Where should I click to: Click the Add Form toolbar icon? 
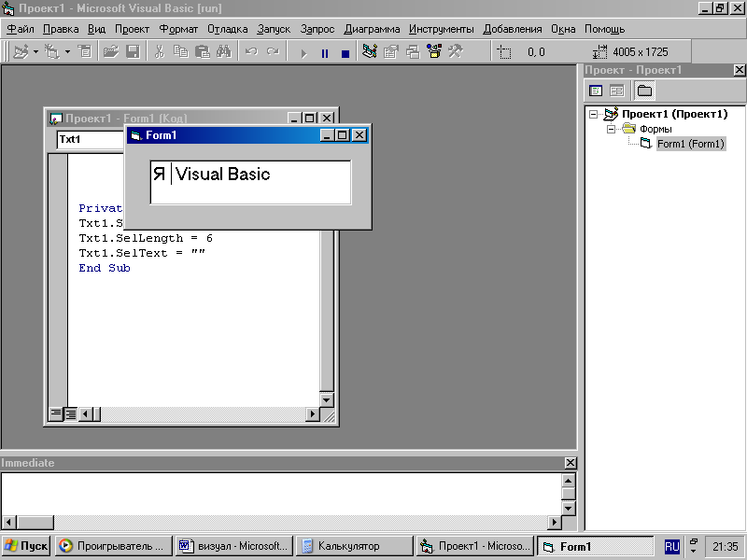[51, 51]
